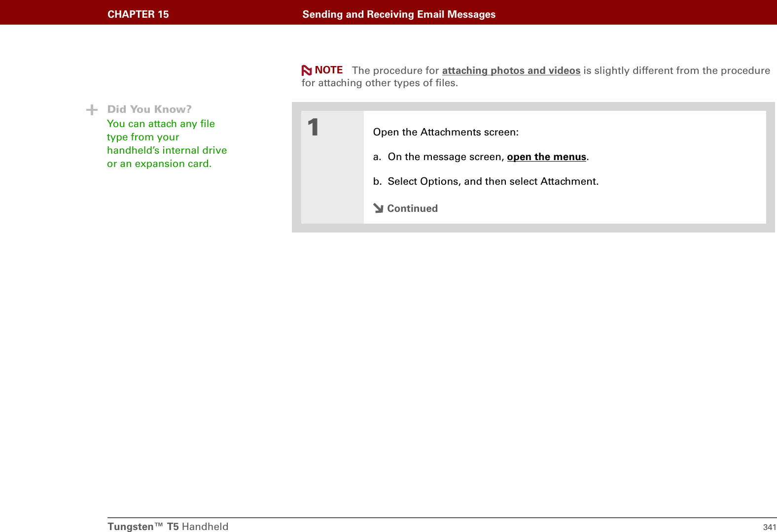Click the 'Tungsten T5 Handheld' footer text

[x=168, y=526]
